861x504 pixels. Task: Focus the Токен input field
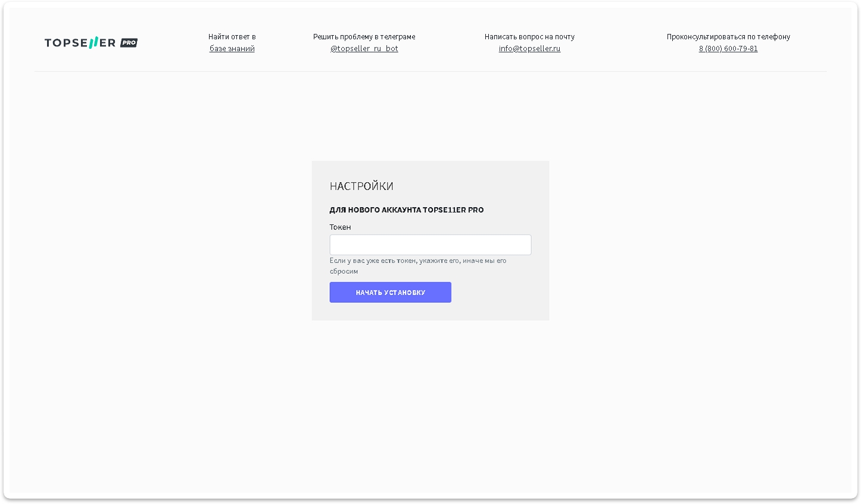tap(430, 245)
